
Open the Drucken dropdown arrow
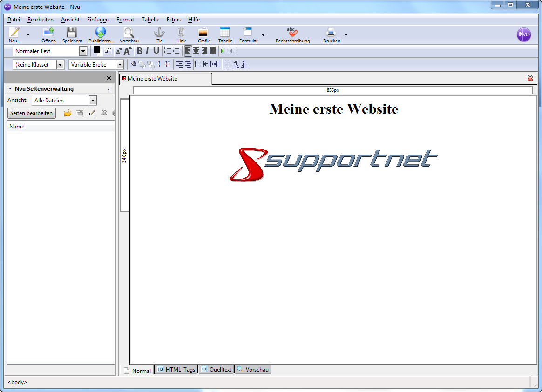(346, 35)
